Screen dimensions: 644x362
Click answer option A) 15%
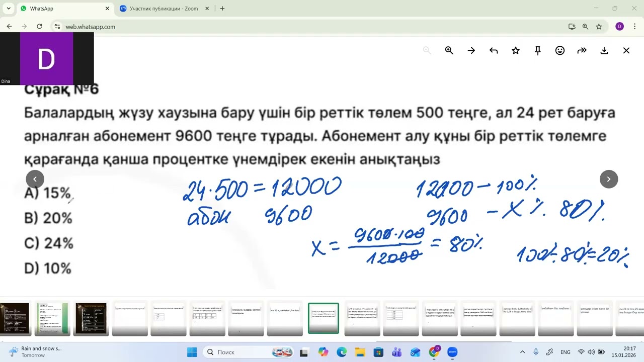coord(48,193)
